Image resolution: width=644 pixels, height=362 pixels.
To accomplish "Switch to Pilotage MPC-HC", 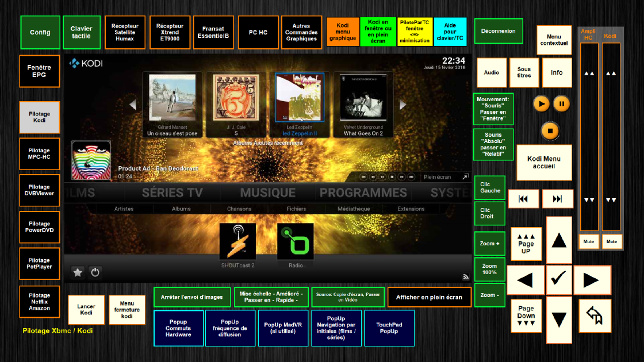I will [x=40, y=154].
